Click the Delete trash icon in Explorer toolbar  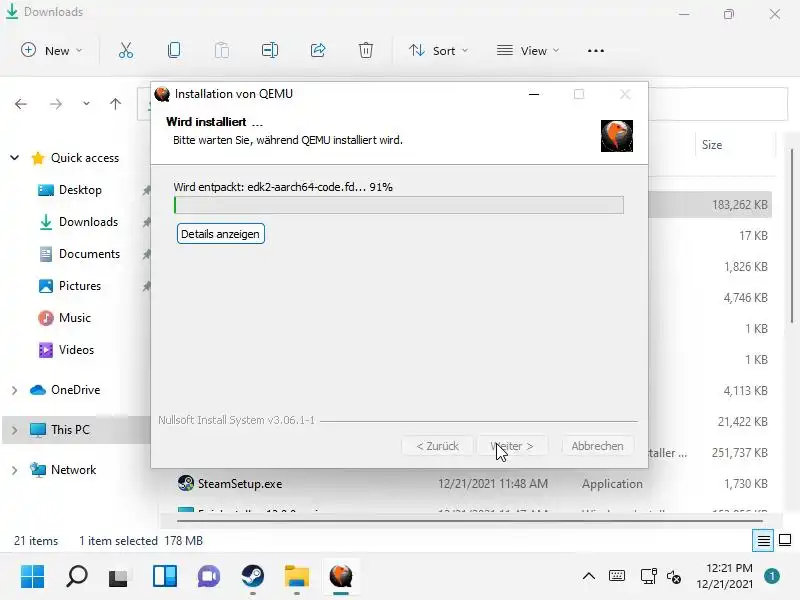tap(366, 51)
